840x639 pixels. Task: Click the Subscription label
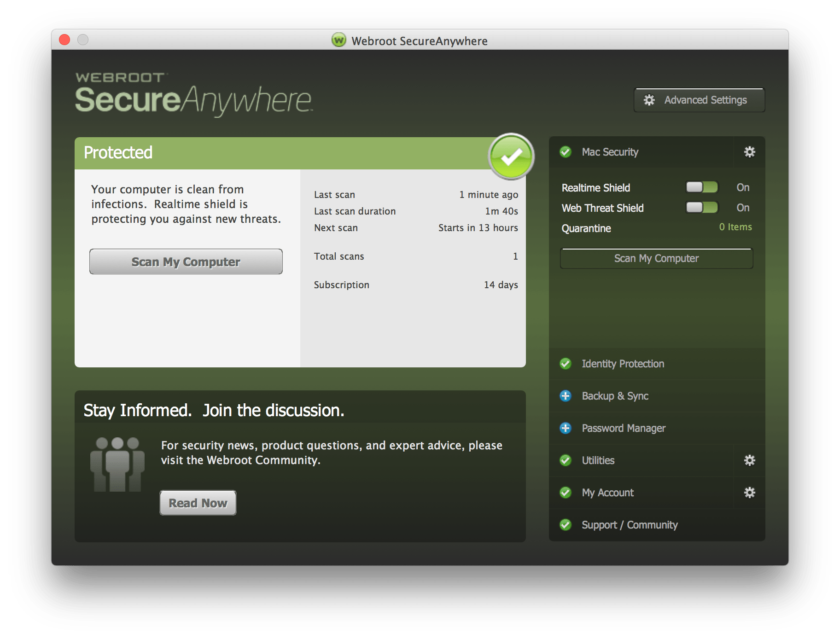click(x=341, y=285)
